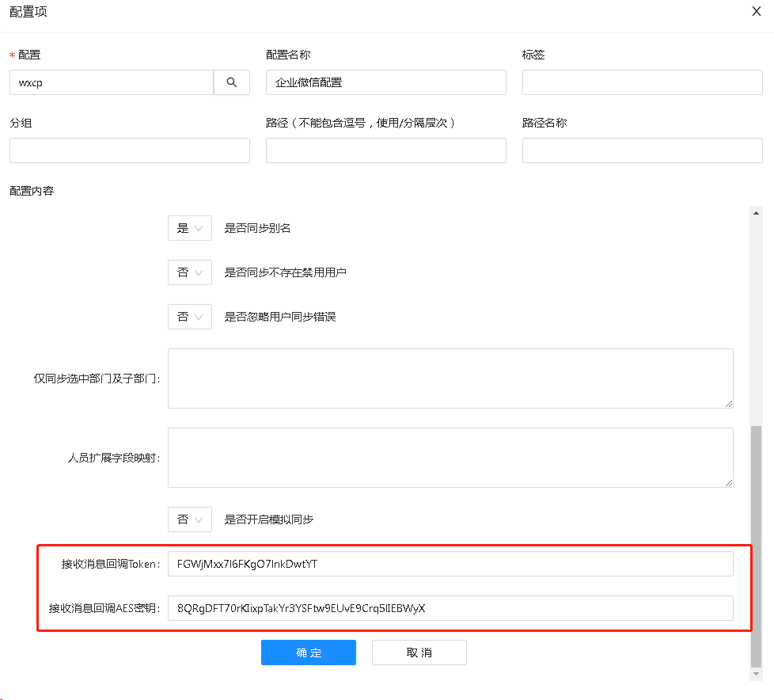
Task: Close the 配置项 dialog with X icon
Action: coord(757,12)
